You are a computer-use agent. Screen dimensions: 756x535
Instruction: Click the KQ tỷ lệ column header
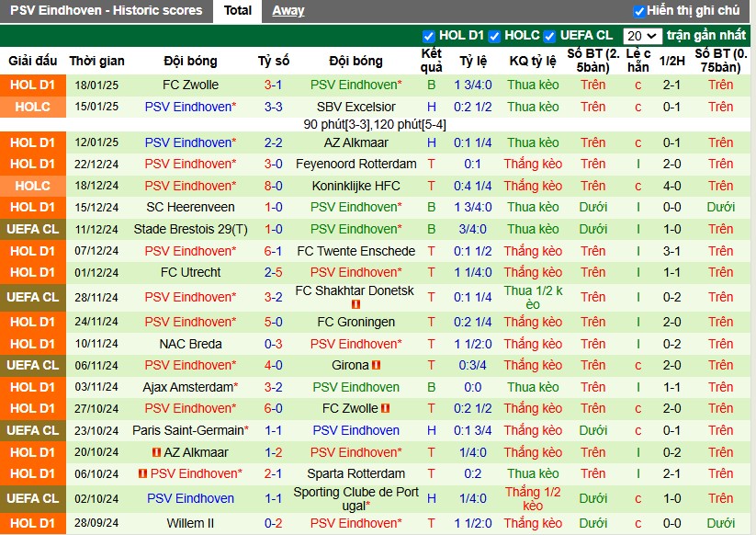(x=533, y=61)
